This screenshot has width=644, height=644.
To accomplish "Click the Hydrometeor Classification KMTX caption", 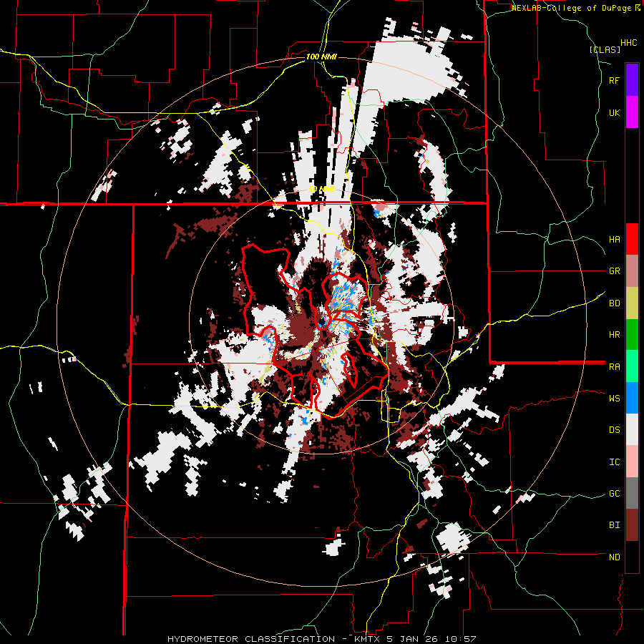I will tap(321, 639).
